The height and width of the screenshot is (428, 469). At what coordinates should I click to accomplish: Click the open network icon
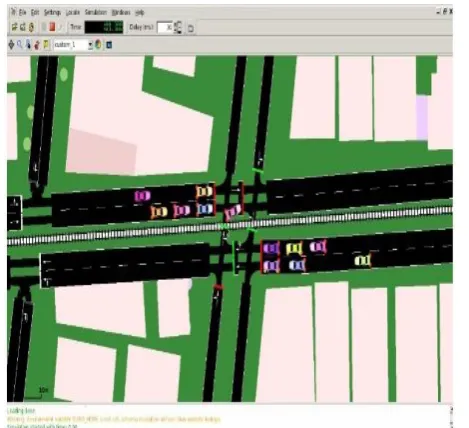point(23,27)
